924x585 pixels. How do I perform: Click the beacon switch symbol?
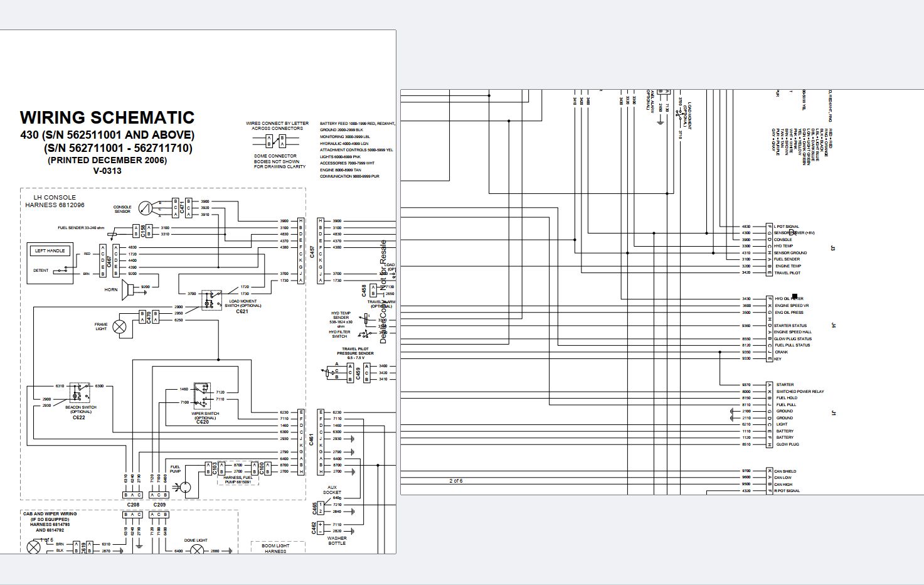coord(78,392)
